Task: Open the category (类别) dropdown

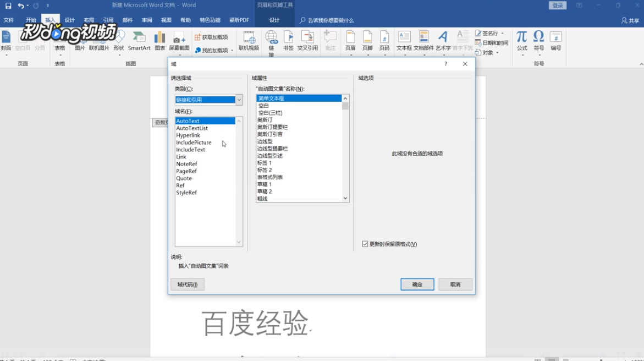Action: click(x=239, y=100)
